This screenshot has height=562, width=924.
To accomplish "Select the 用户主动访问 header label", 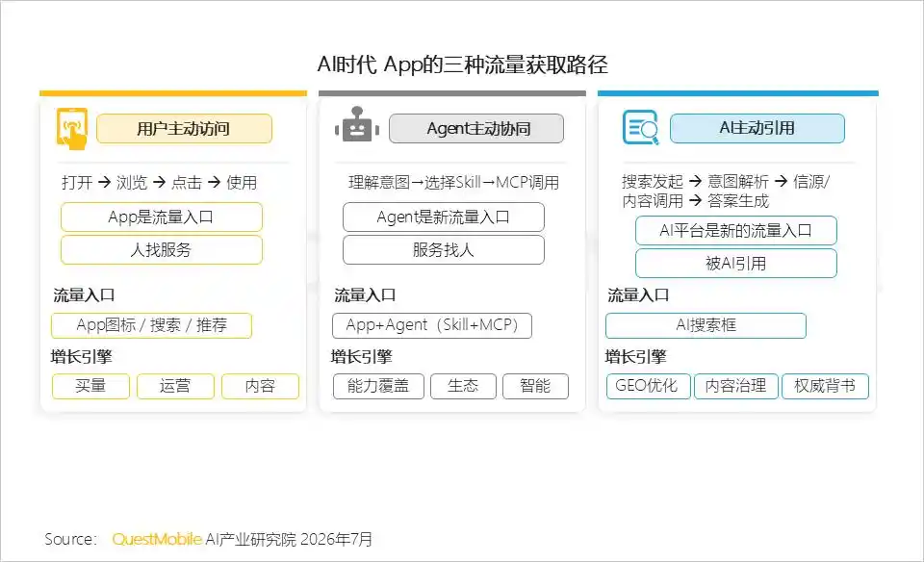I will click(x=185, y=128).
